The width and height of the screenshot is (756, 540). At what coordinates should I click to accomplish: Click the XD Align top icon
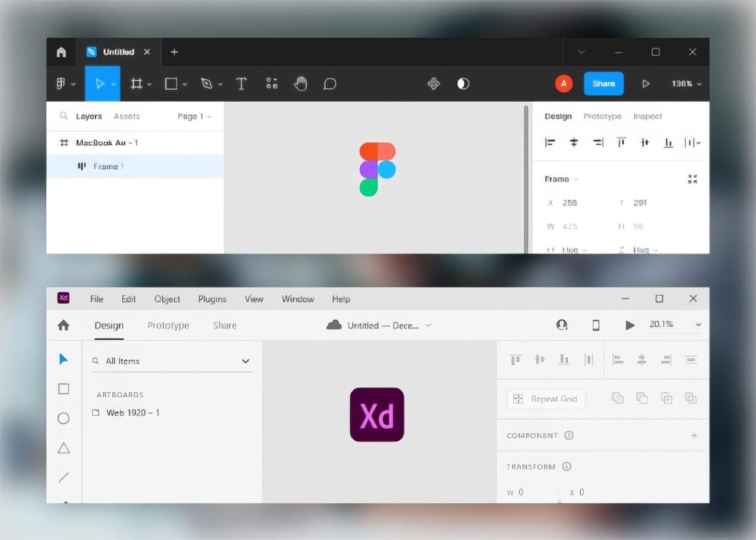tap(516, 359)
